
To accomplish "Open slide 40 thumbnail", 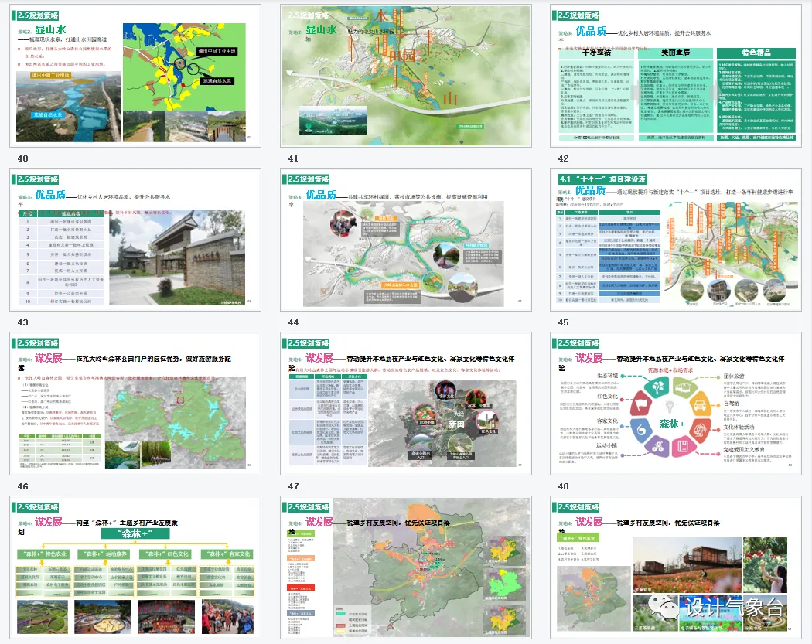I will (x=135, y=76).
